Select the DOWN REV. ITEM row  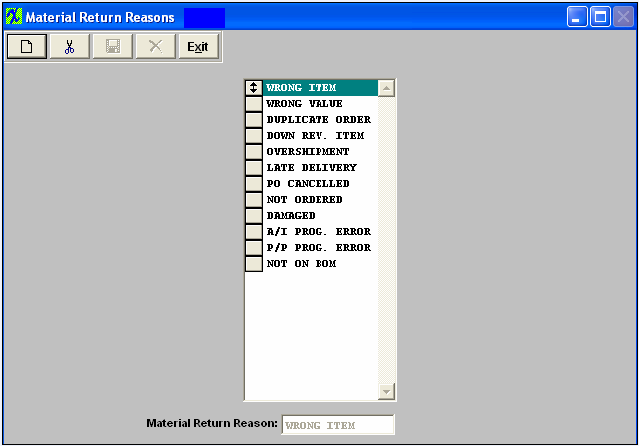coord(320,135)
